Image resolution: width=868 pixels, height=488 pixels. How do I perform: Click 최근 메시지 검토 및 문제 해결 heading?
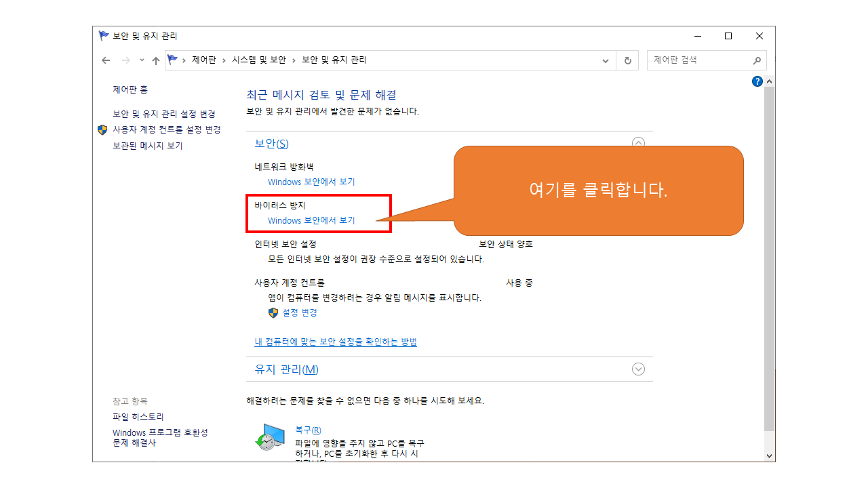[321, 95]
